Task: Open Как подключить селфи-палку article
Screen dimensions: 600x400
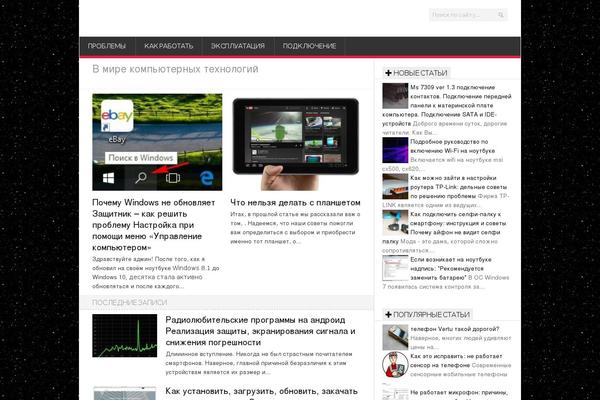Action: (x=444, y=228)
